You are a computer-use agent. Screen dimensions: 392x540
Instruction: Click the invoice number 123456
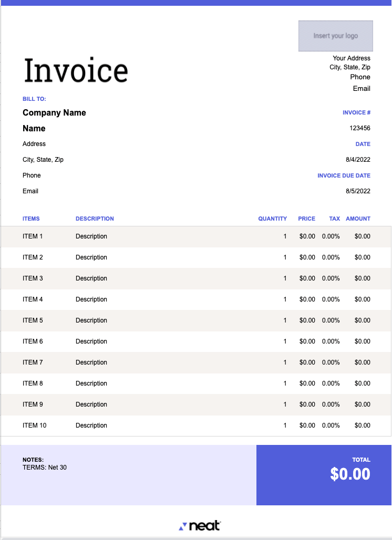(x=360, y=128)
